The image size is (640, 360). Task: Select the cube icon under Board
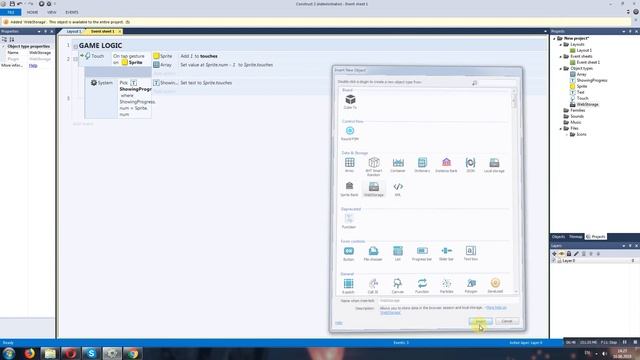(x=350, y=99)
